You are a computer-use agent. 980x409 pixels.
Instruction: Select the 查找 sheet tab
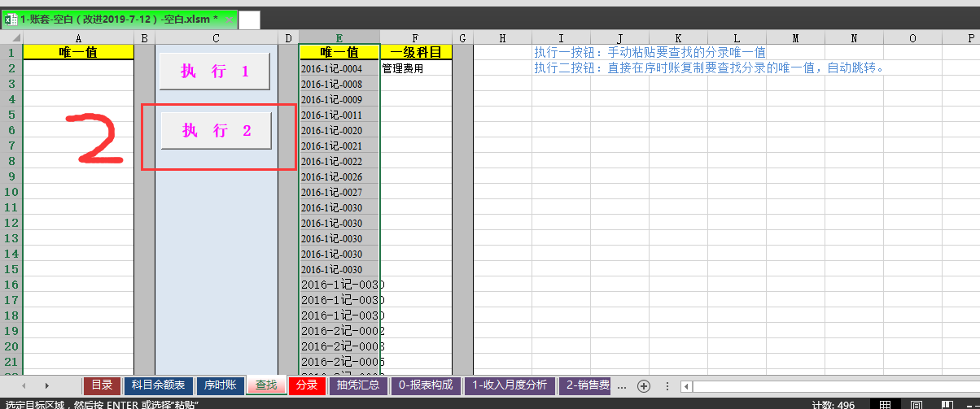pyautogui.click(x=266, y=385)
